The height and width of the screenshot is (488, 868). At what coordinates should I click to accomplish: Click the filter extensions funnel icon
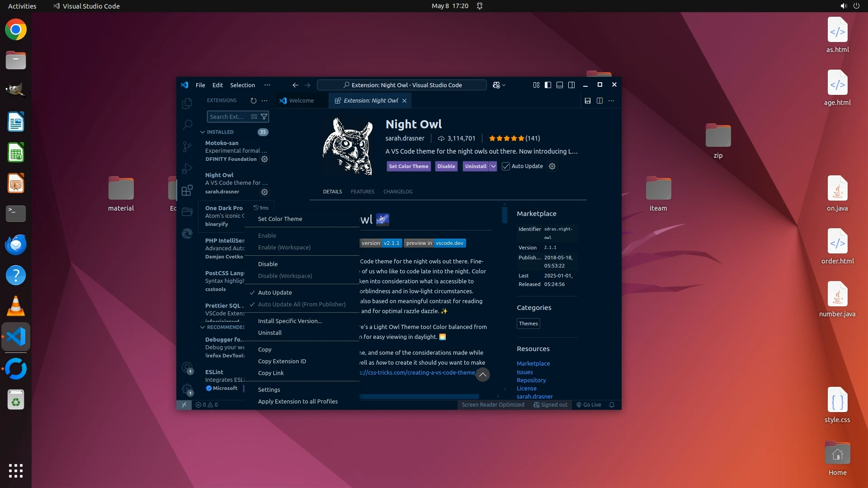tap(264, 117)
